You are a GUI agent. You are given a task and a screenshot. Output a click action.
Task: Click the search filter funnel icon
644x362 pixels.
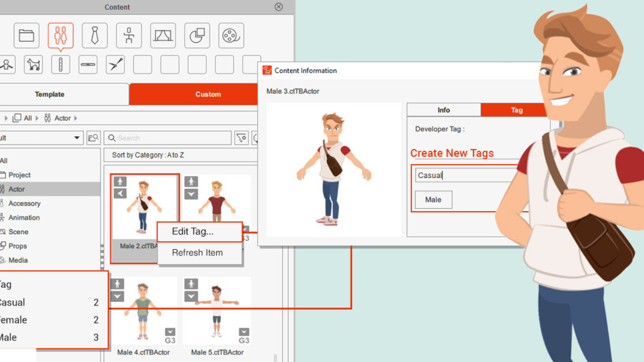[x=242, y=138]
